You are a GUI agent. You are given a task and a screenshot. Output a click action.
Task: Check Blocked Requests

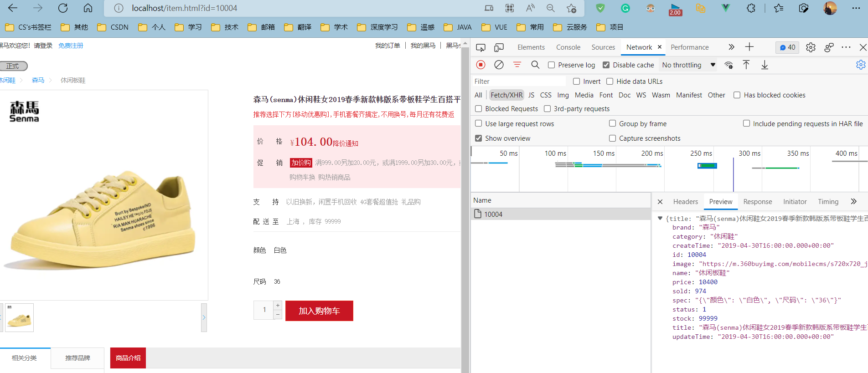pos(478,109)
